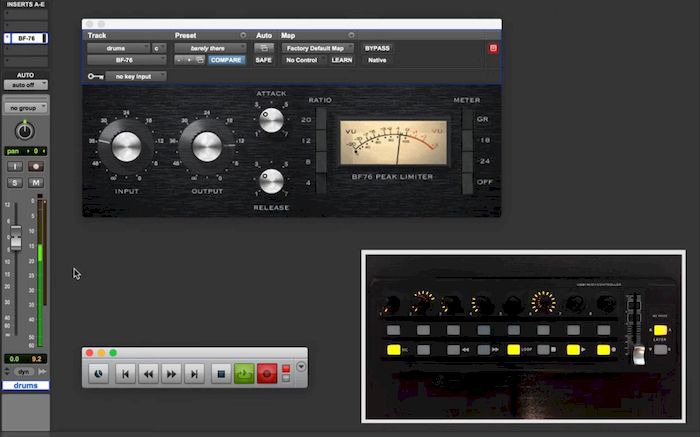Toggle the input monitor I button

click(x=15, y=166)
